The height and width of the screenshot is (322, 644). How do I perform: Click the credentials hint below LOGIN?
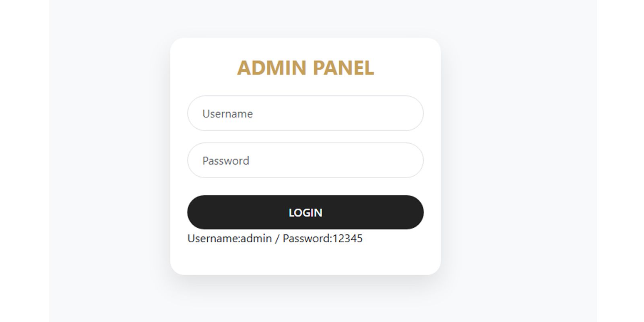pyautogui.click(x=275, y=239)
